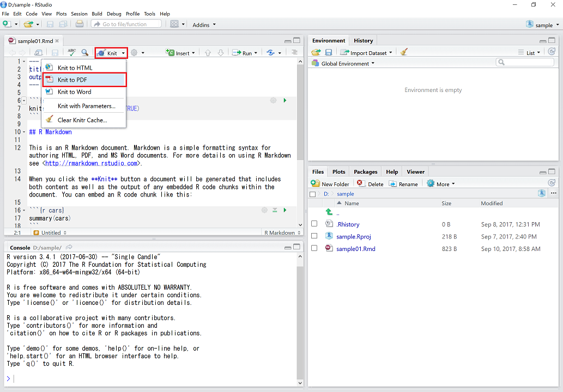Viewport: 563px width, 392px height.
Task: Click Environment save workspace disk icon
Action: pos(329,52)
